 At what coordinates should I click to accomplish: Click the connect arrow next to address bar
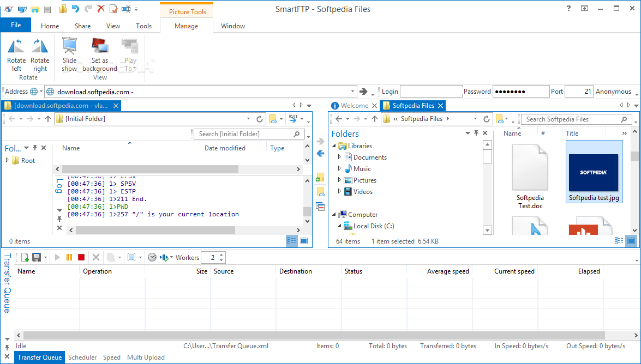click(363, 92)
